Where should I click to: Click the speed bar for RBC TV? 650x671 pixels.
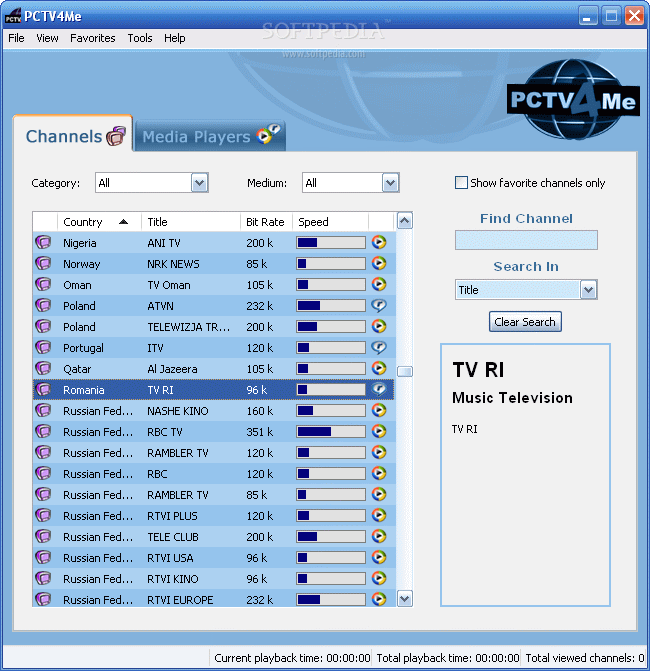pos(331,431)
